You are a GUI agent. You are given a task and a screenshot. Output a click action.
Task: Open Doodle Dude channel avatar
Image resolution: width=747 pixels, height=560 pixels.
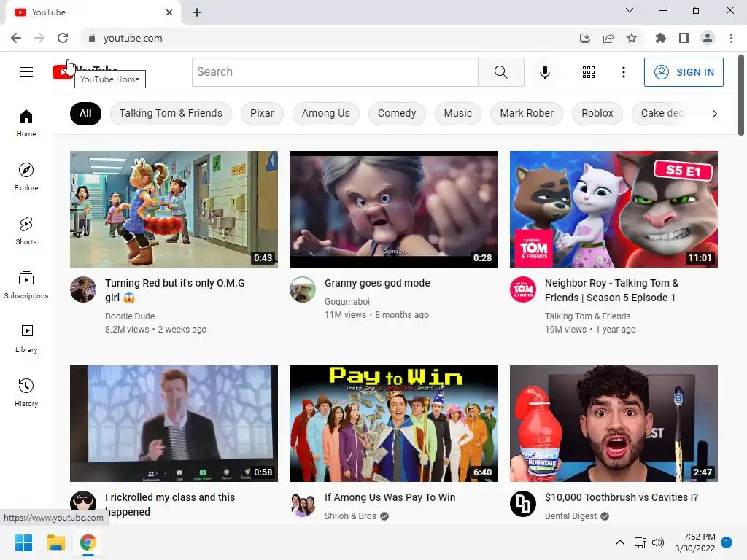(x=83, y=289)
